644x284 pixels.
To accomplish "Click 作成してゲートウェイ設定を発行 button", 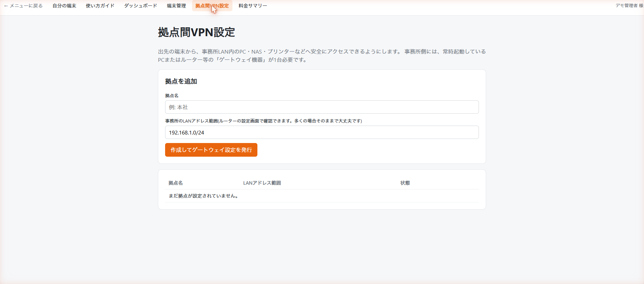I will (x=211, y=150).
